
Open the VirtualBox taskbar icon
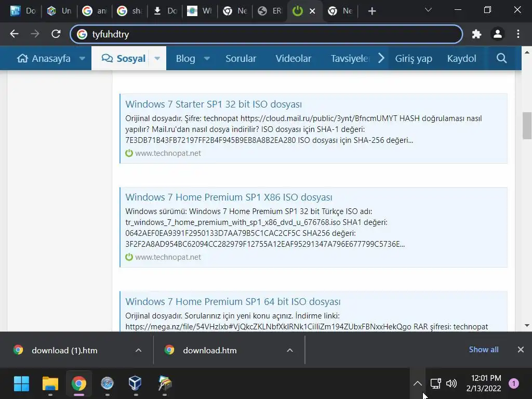pos(136,384)
